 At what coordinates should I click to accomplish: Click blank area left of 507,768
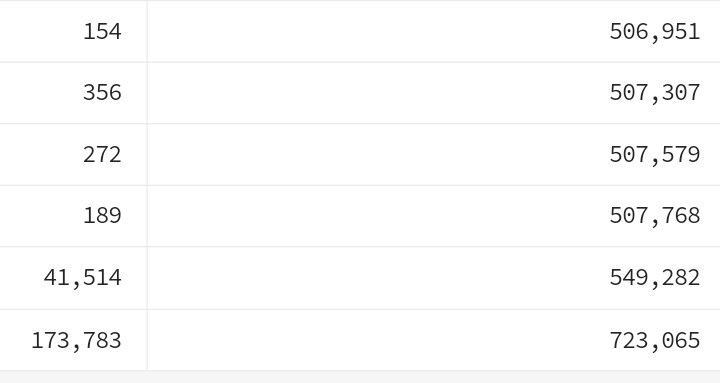tap(377, 216)
